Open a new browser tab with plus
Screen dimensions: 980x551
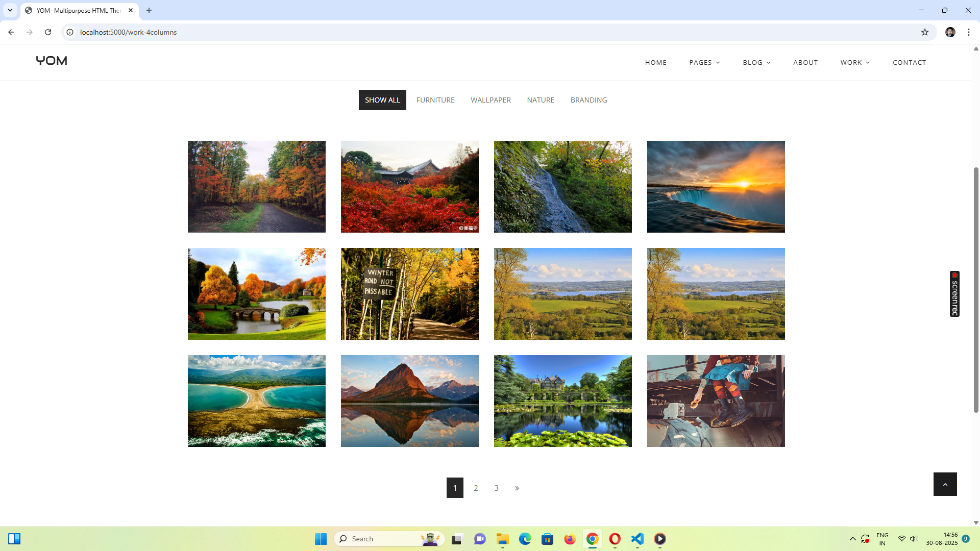pyautogui.click(x=149, y=10)
